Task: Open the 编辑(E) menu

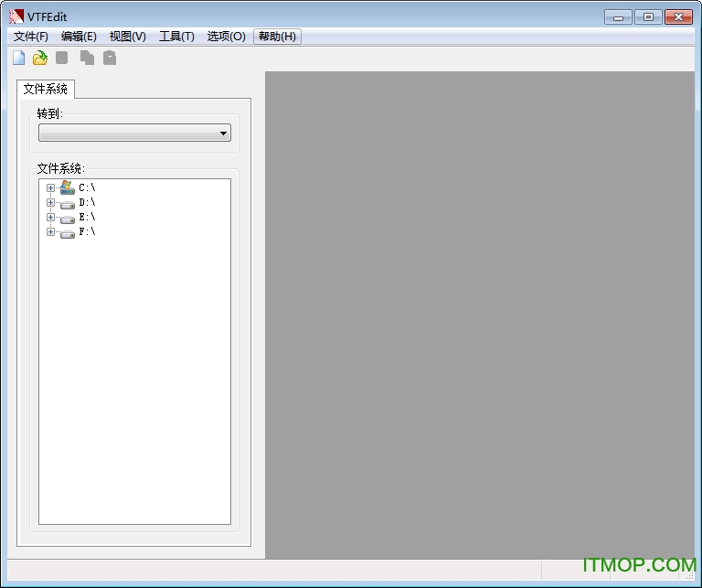Action: coord(79,37)
